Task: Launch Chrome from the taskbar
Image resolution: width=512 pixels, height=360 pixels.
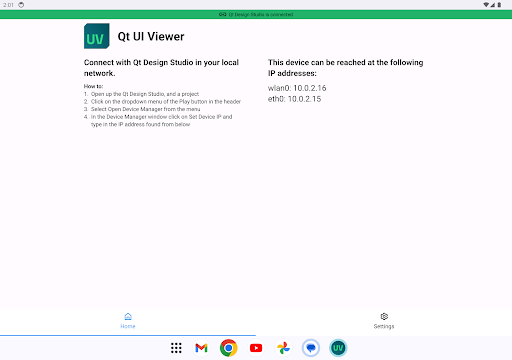Action: [x=229, y=348]
